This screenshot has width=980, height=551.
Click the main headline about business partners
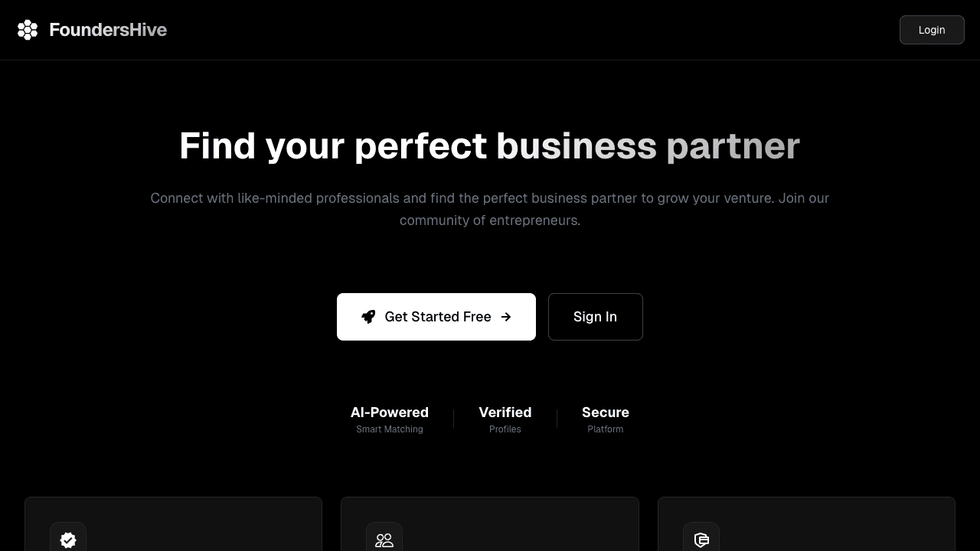[x=489, y=145]
